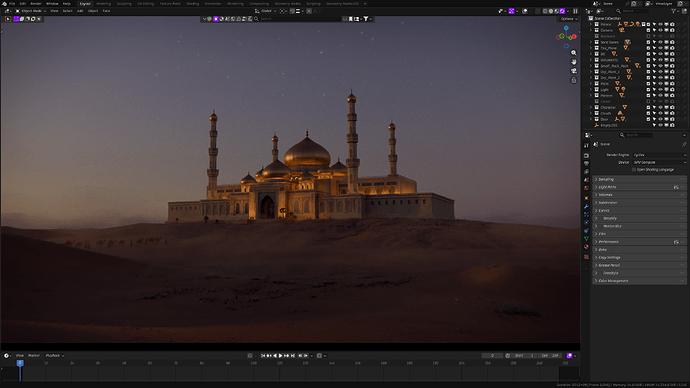
Task: Open the Object Mode dropdown
Action: coord(31,11)
